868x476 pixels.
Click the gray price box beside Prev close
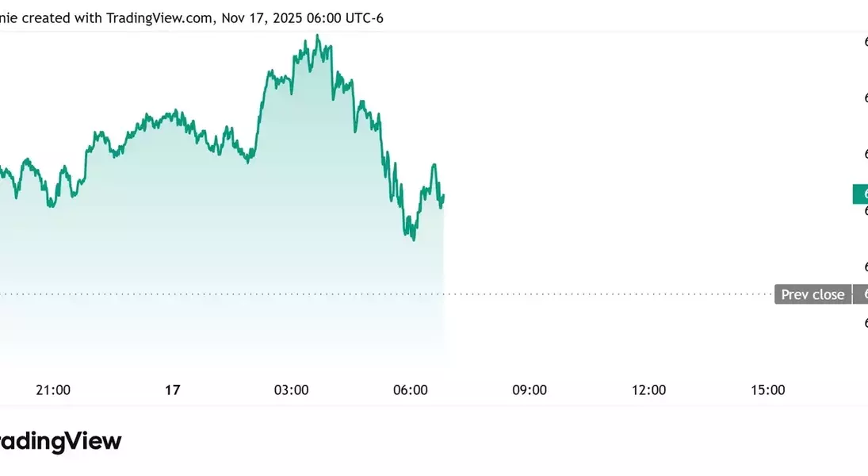[x=861, y=294]
